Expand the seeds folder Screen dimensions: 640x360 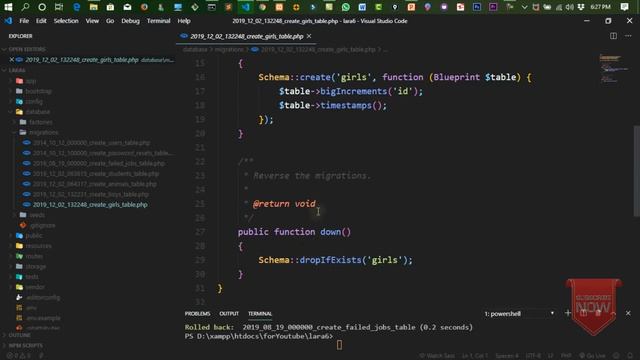(x=37, y=215)
